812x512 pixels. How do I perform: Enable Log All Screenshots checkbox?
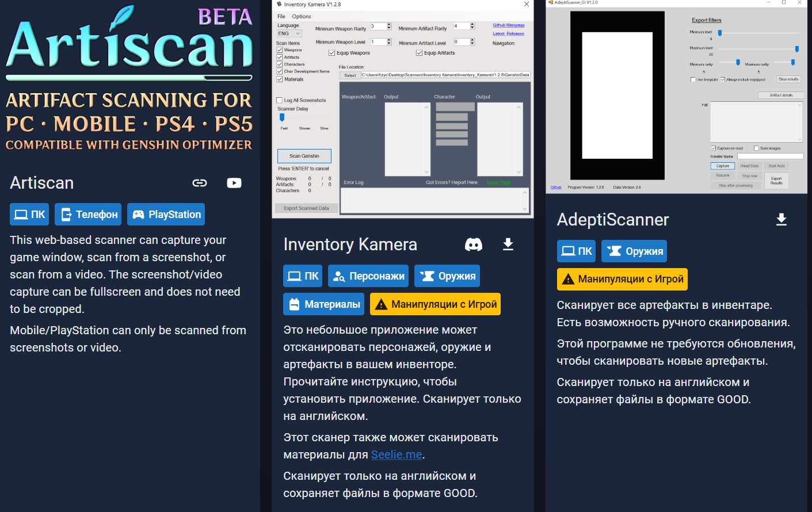click(x=280, y=100)
